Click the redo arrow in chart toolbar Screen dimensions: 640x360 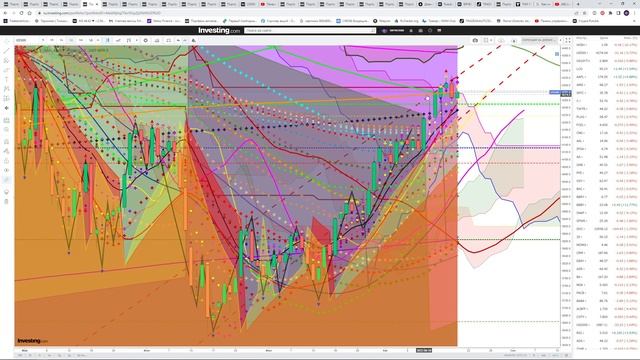pos(185,40)
